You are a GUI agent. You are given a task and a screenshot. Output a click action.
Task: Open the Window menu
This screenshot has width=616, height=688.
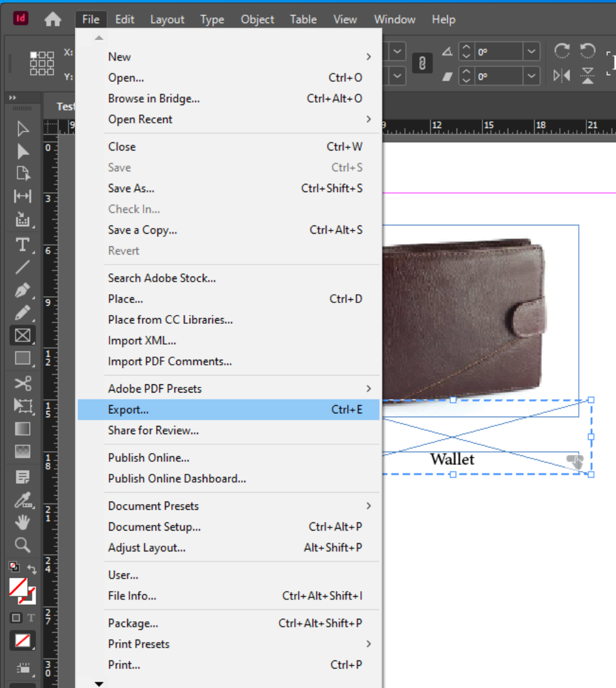(394, 20)
